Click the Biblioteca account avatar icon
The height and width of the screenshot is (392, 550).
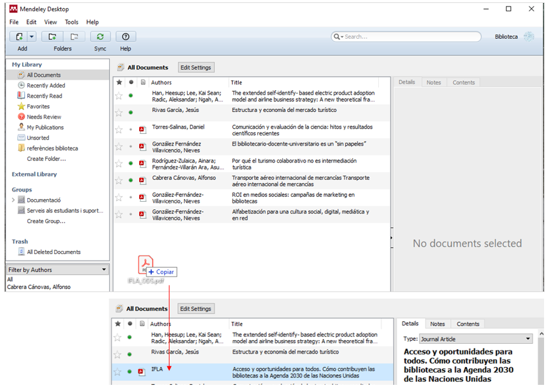[x=529, y=36]
